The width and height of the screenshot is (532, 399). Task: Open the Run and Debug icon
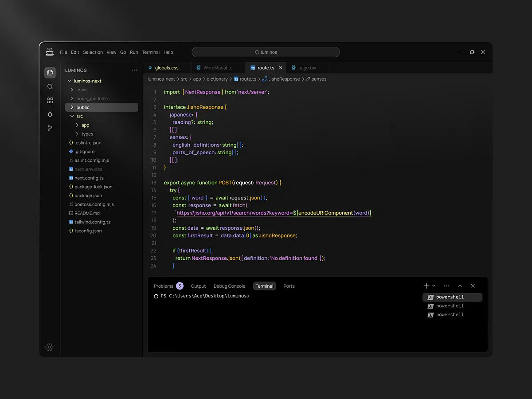coord(50,114)
